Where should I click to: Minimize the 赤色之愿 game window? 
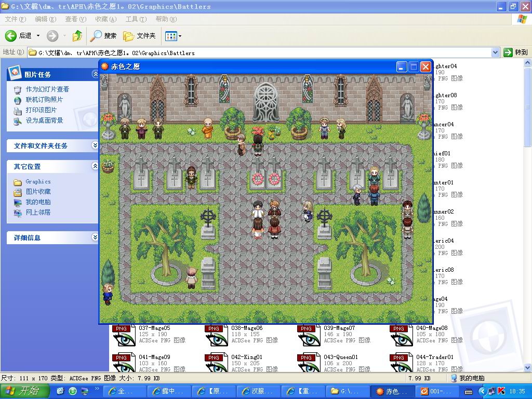(x=402, y=67)
